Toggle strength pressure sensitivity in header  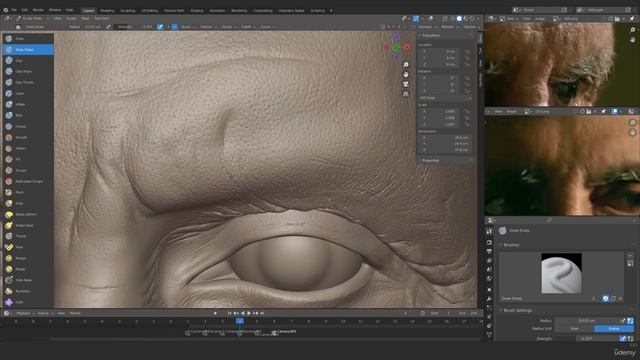point(160,27)
